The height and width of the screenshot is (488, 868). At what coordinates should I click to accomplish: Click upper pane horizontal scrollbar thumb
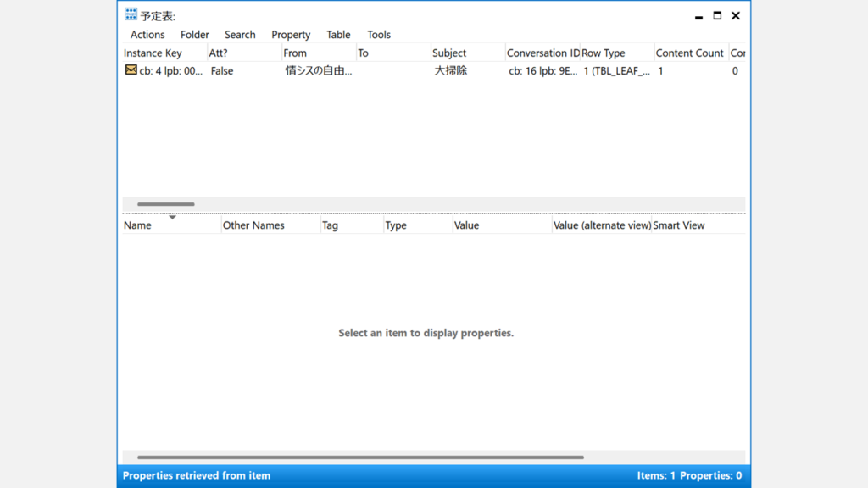click(166, 204)
